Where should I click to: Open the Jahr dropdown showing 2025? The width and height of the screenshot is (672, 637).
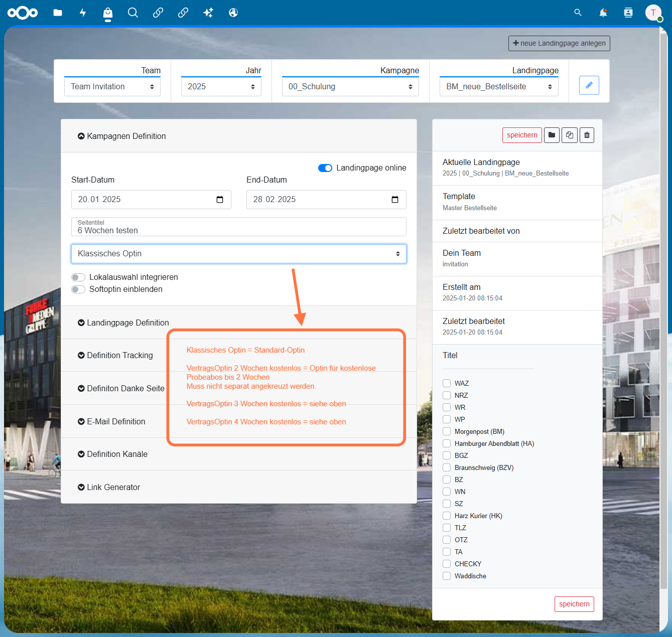221,87
